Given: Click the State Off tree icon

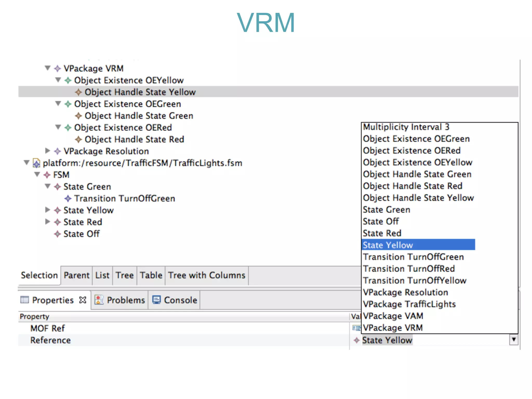Looking at the screenshot, I should (57, 234).
